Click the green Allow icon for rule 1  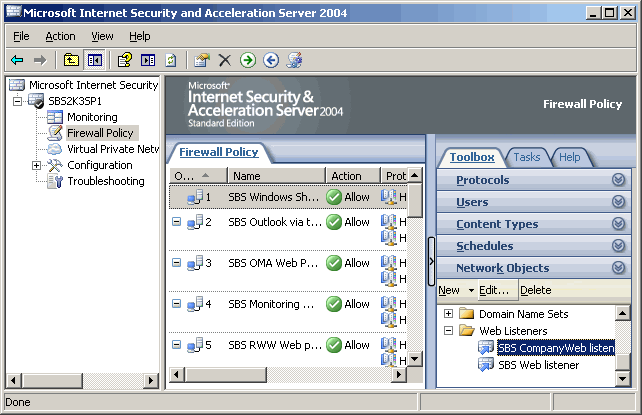(x=334, y=197)
